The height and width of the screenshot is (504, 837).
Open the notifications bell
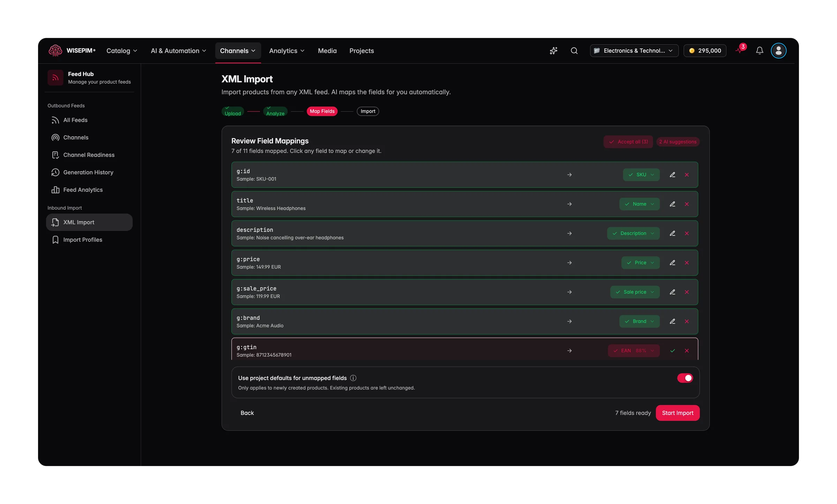[x=760, y=51]
